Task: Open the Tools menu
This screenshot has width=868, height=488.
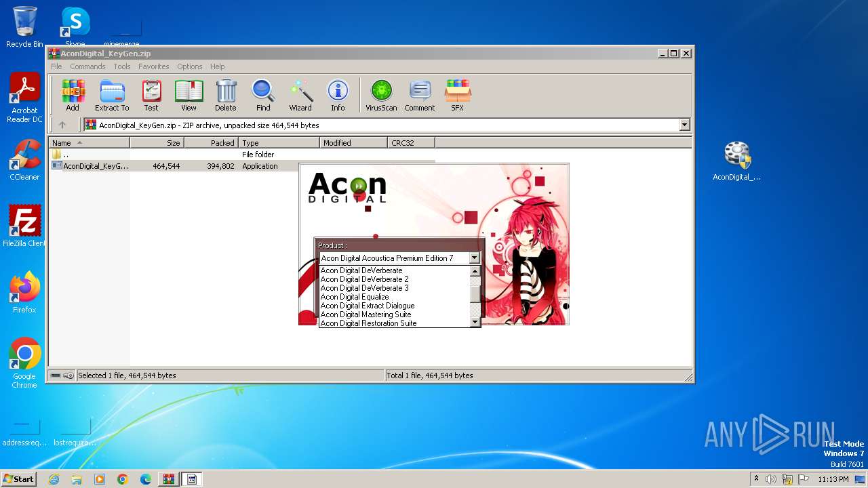Action: point(122,66)
